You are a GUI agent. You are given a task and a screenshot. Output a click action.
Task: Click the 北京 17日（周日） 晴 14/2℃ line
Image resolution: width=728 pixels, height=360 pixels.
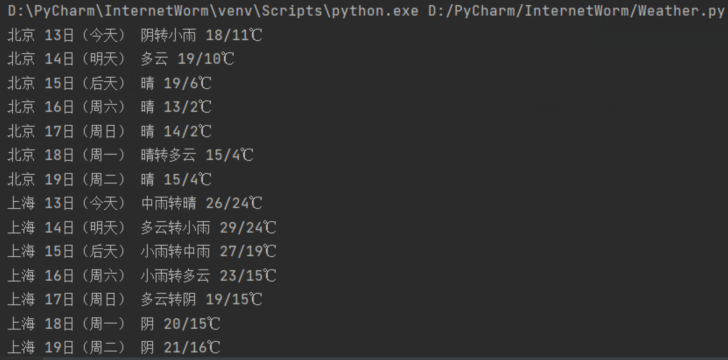[110, 131]
